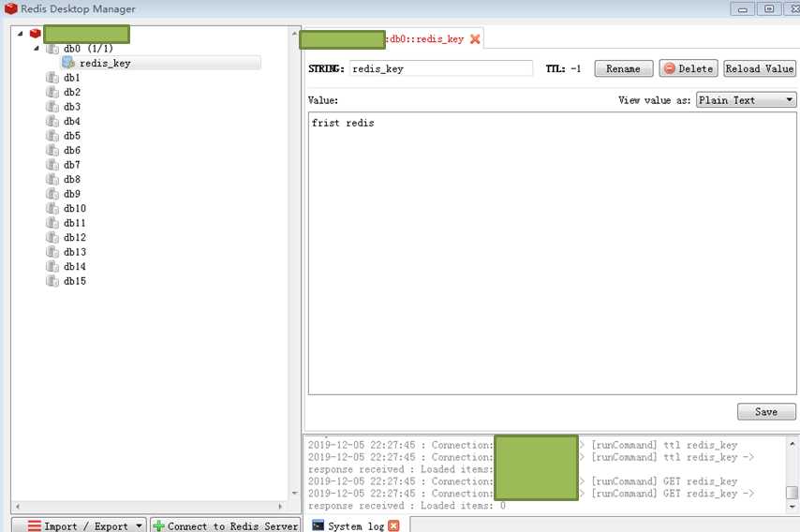Close the db0::redis_key tab
Image resolution: width=800 pixels, height=532 pixels.
point(475,39)
